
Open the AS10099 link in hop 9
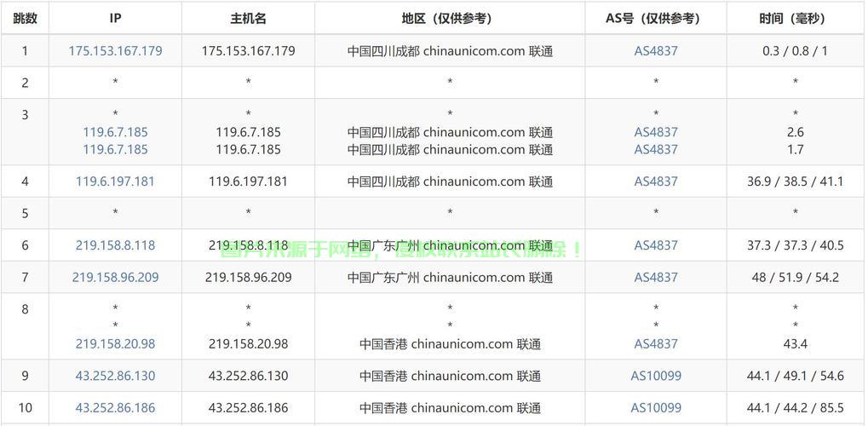656,376
